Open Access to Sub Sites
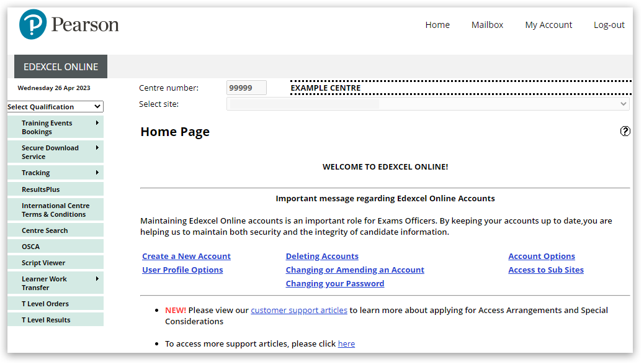 (x=546, y=270)
